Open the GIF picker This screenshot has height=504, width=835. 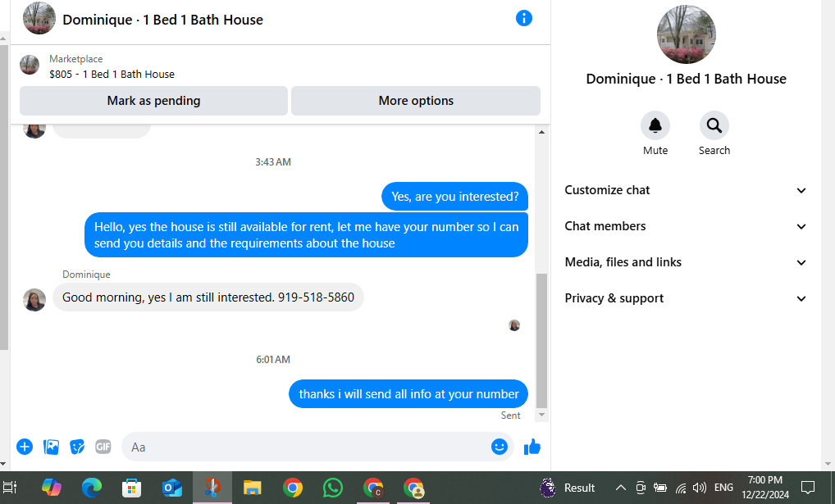coord(103,447)
